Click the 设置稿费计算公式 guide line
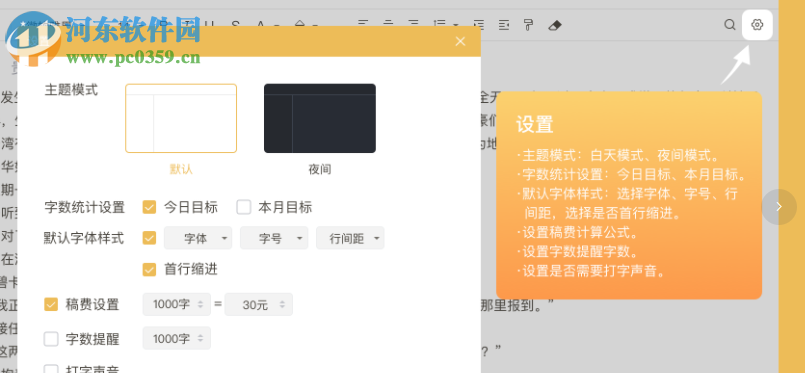Screen dimensions: 805x373 [x=578, y=232]
